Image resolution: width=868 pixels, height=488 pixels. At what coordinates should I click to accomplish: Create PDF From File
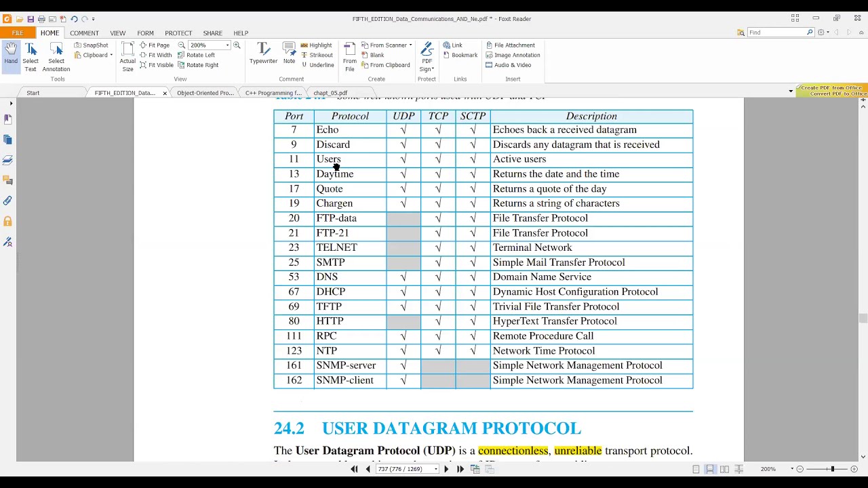pyautogui.click(x=350, y=57)
